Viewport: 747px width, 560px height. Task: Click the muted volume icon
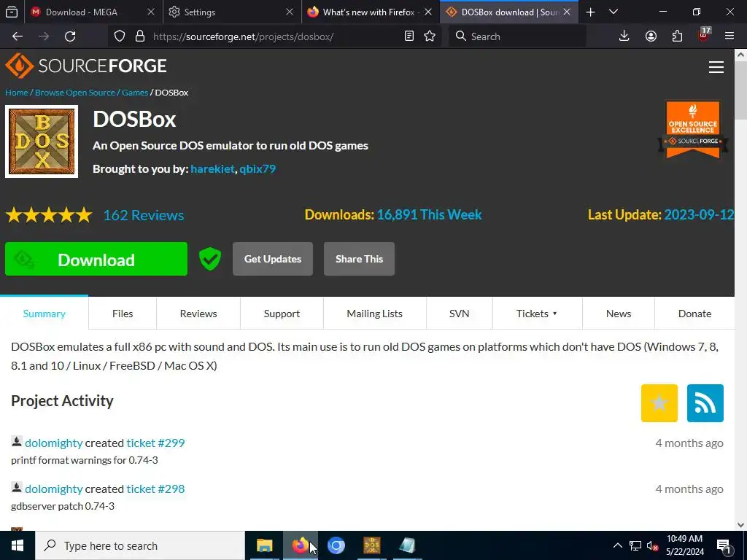(x=653, y=545)
